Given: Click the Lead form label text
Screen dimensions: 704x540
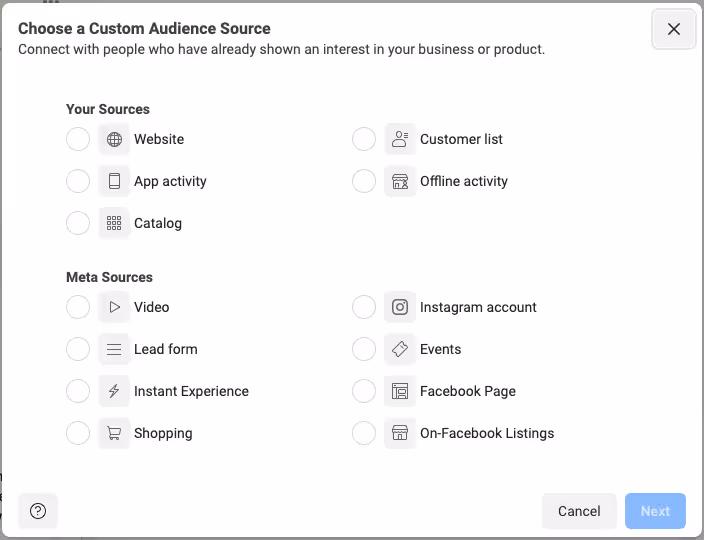Looking at the screenshot, I should click(x=166, y=349).
